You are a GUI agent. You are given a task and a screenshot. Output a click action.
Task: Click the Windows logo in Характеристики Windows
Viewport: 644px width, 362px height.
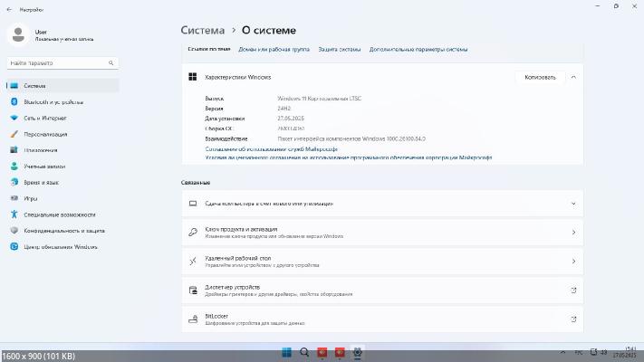click(193, 77)
